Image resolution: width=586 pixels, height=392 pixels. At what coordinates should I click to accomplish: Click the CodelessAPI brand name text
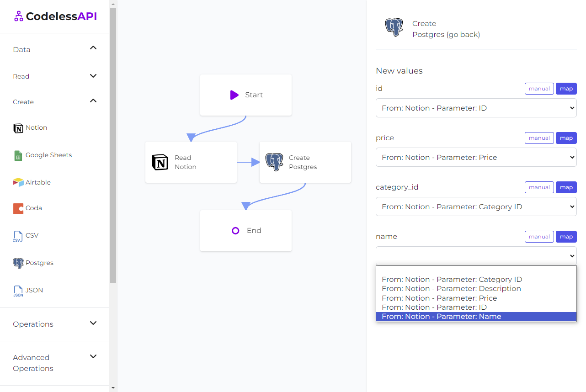coord(61,16)
